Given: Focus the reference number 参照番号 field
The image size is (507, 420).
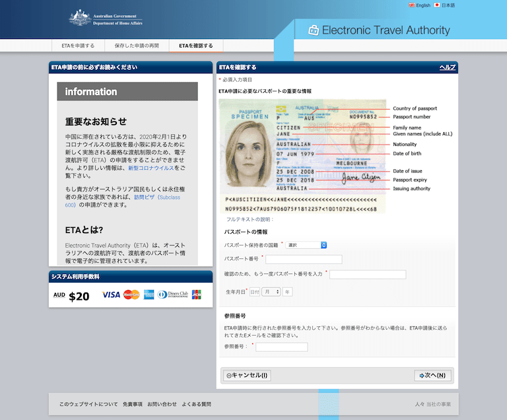Looking at the screenshot, I should 282,347.
